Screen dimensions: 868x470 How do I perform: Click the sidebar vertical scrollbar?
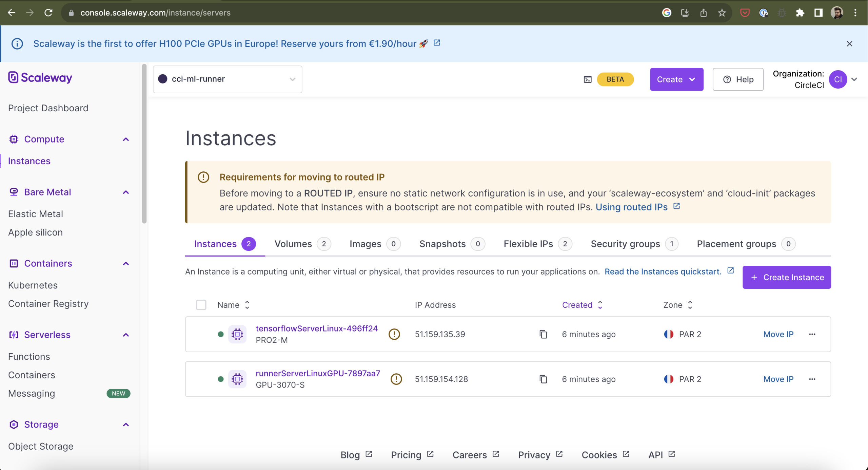coord(144,144)
